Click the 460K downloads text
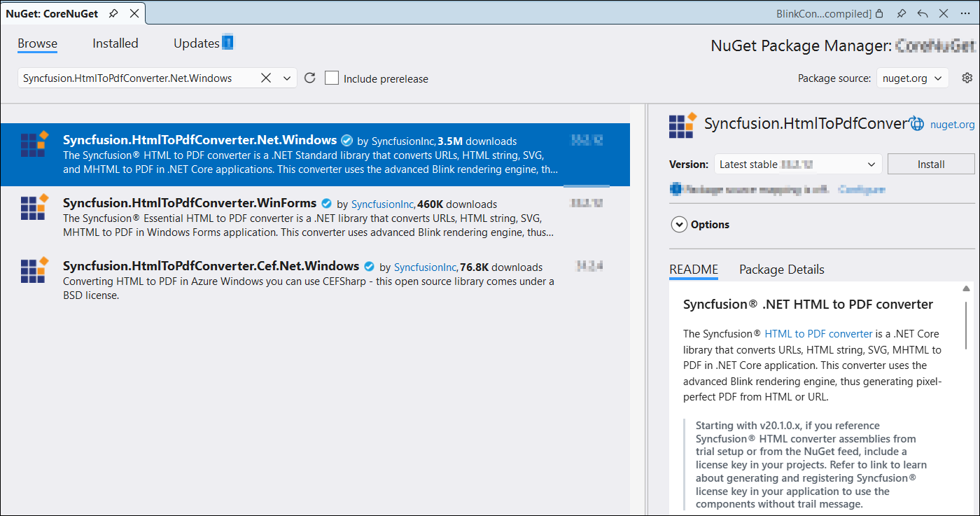Viewport: 980px width, 516px height. [x=457, y=204]
